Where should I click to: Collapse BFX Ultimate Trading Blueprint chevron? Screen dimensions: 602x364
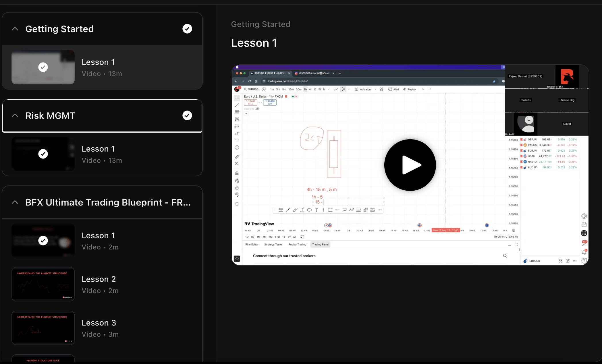click(x=15, y=202)
